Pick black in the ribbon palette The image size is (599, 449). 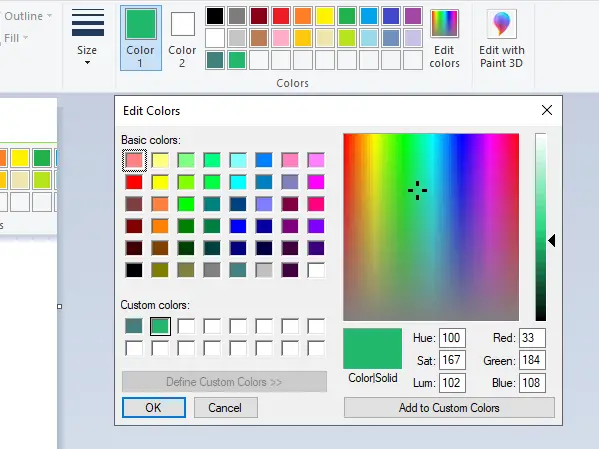tap(215, 16)
